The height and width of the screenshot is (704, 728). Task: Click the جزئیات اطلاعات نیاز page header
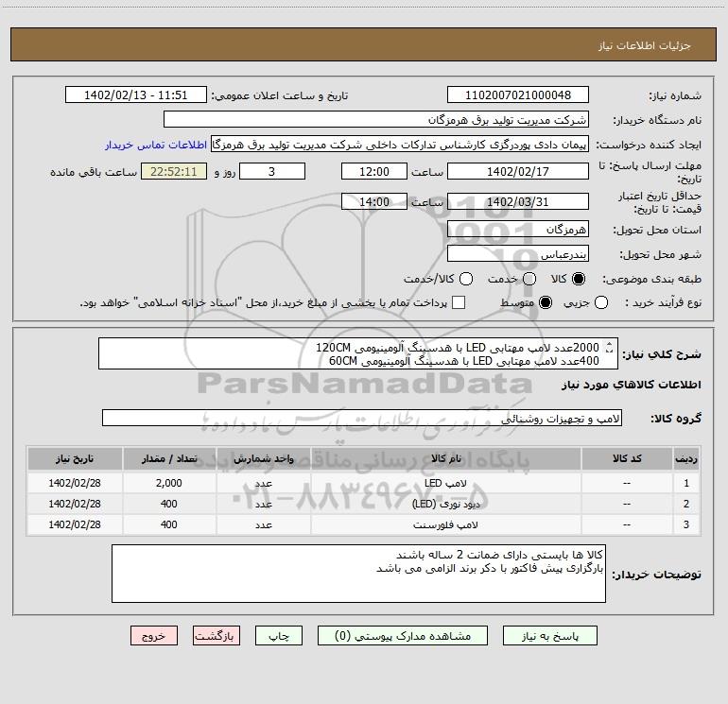tap(645, 45)
